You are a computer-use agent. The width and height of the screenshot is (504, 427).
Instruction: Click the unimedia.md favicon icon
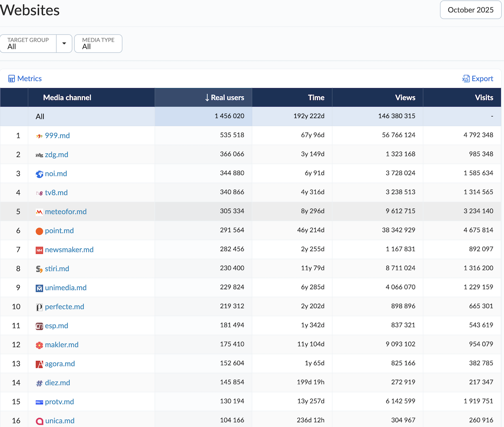click(39, 288)
